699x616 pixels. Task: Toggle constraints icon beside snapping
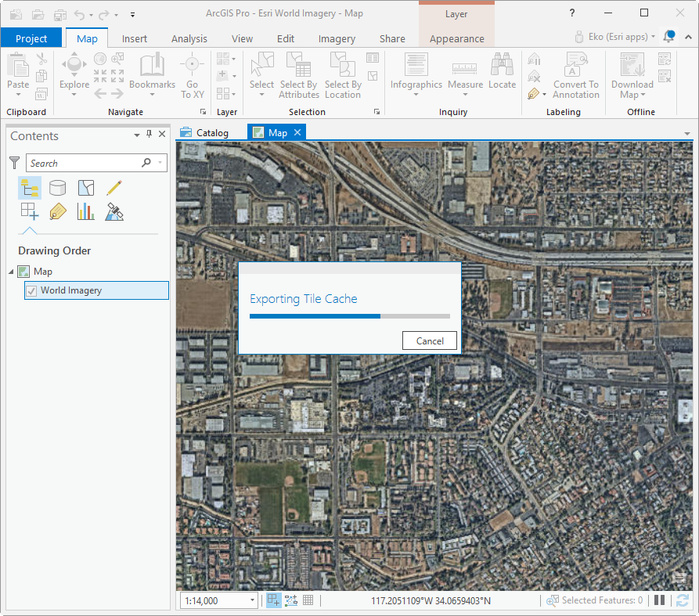[291, 600]
